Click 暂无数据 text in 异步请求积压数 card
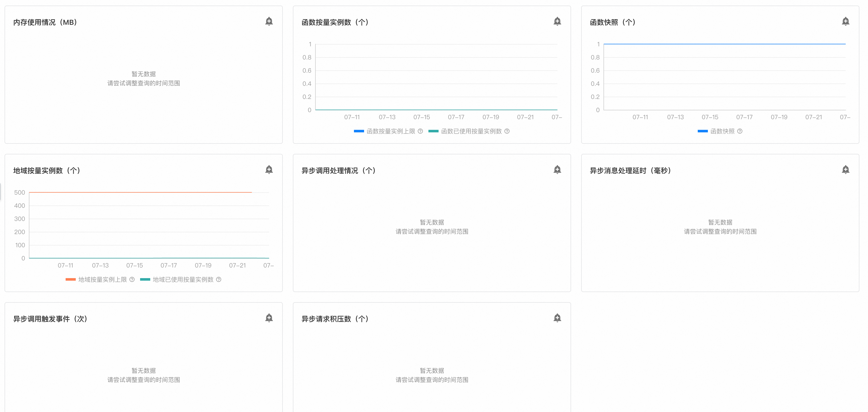The height and width of the screenshot is (412, 868). point(432,370)
